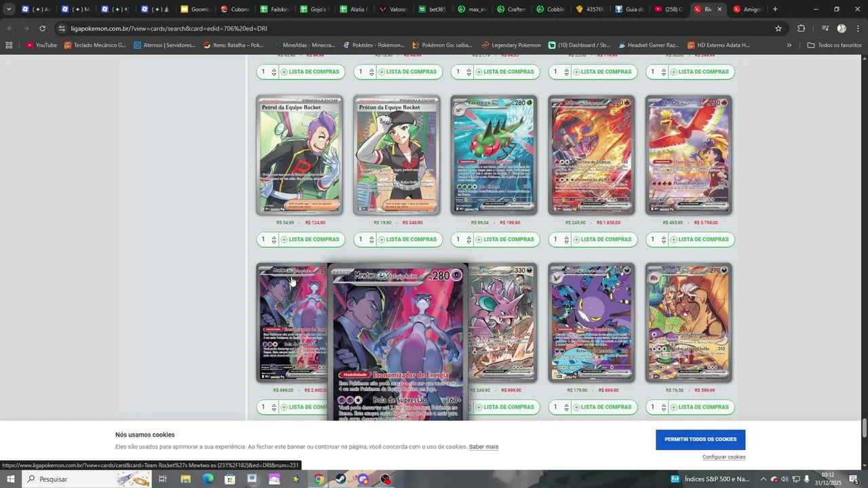Open the Índices S&P 500 news widget
Image resolution: width=868 pixels, height=488 pixels.
coord(710,479)
